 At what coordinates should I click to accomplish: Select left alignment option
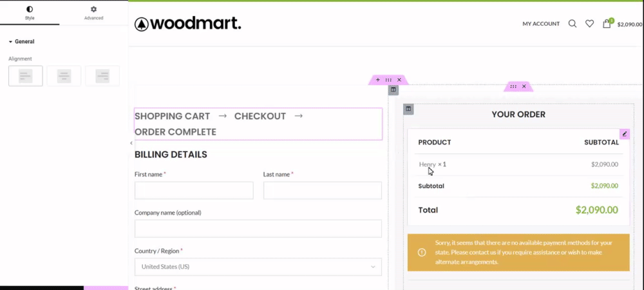26,76
